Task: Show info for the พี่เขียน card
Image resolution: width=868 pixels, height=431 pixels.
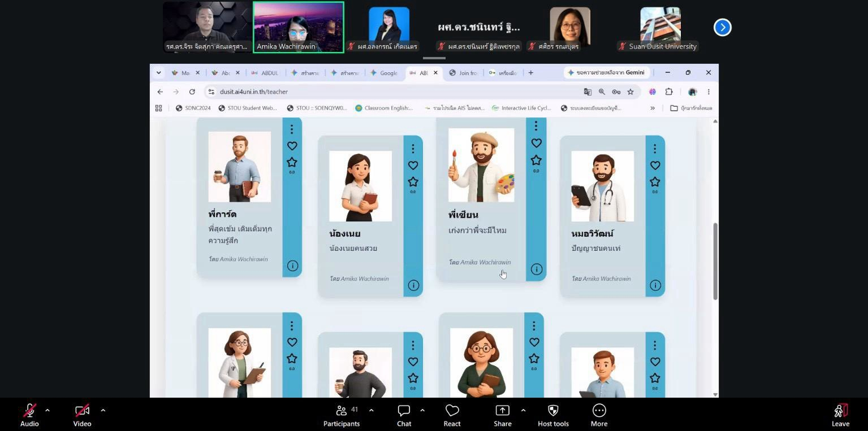Action: [537, 269]
